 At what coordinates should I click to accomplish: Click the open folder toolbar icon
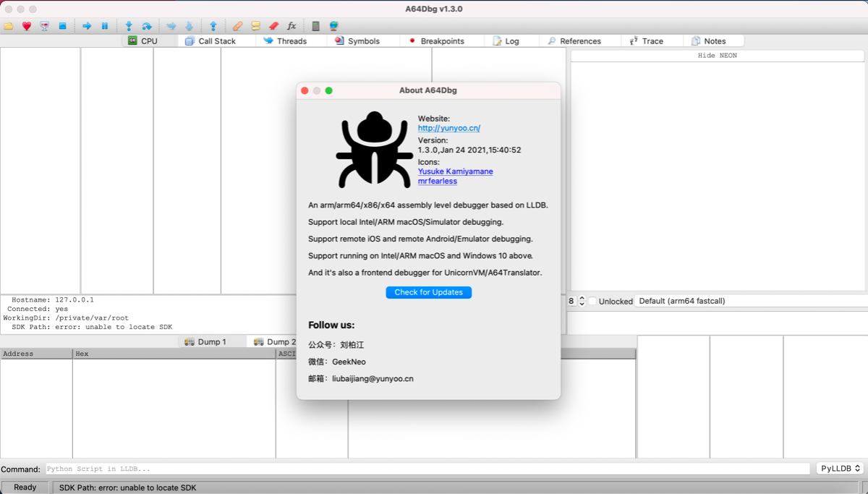[x=9, y=26]
